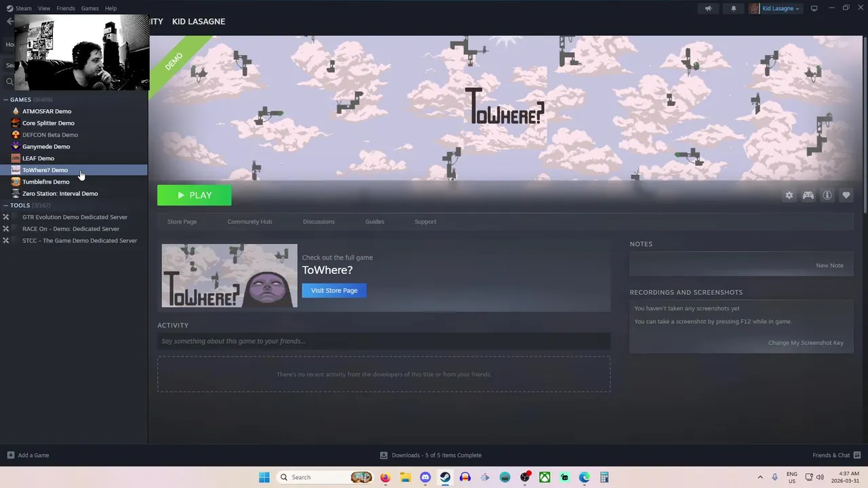
Task: Click Kid Lasagne profile avatar
Action: point(754,8)
